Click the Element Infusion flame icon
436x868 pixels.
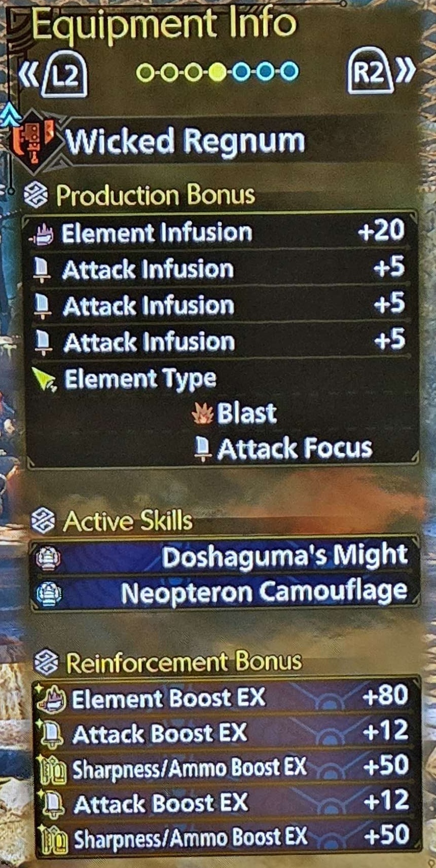tap(42, 234)
